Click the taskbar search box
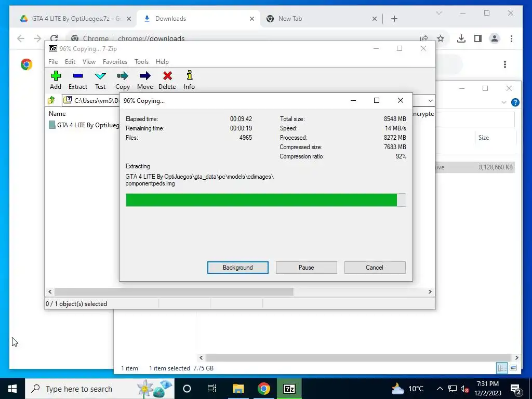 (100, 389)
